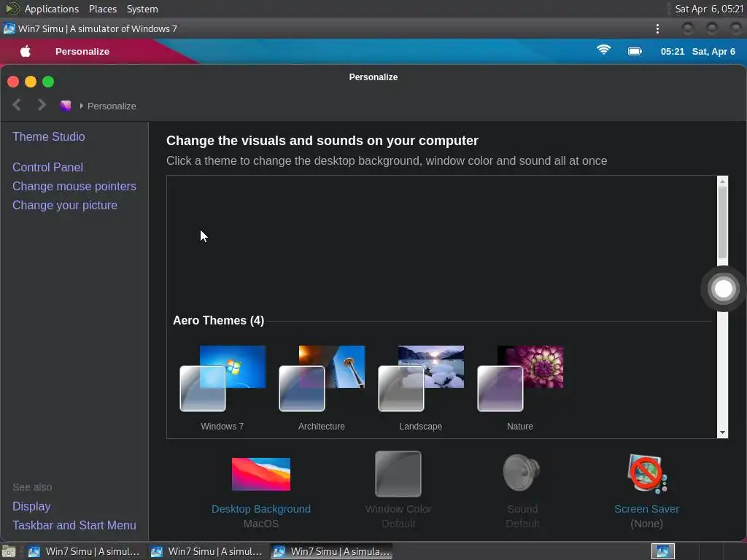Open Theme Studio link

click(x=49, y=136)
